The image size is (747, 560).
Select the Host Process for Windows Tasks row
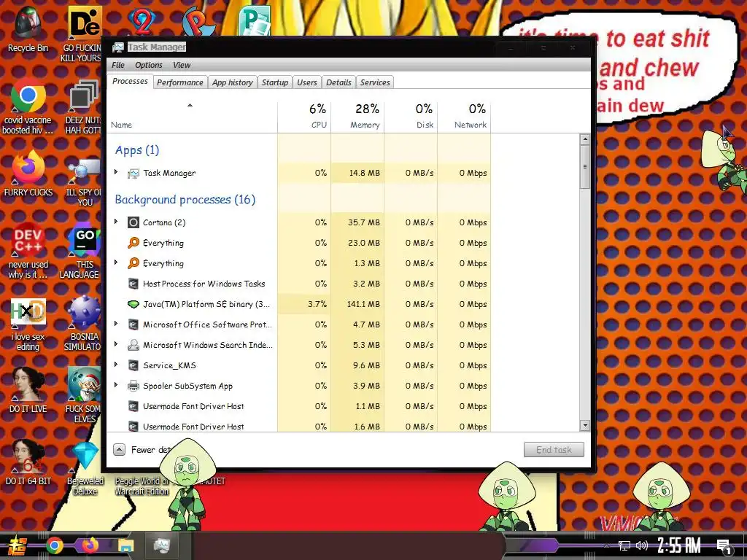click(299, 284)
